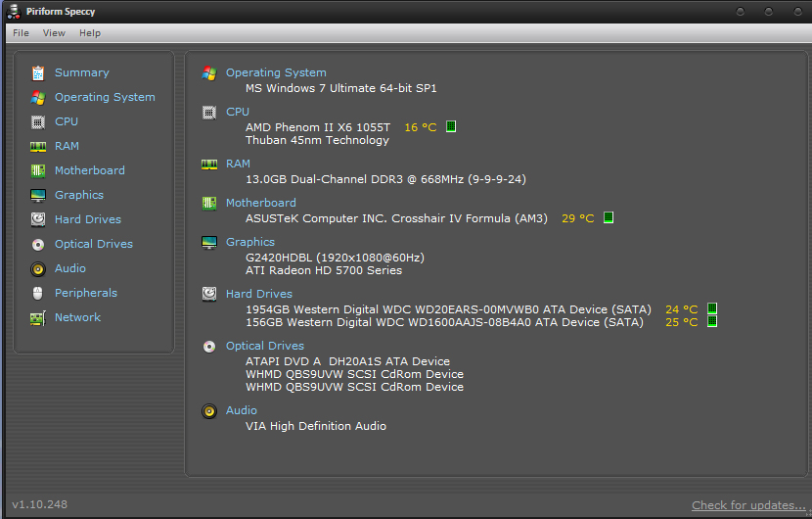Click the RAM memory stick sidebar icon
Viewport: 812px width, 519px height.
(x=38, y=146)
